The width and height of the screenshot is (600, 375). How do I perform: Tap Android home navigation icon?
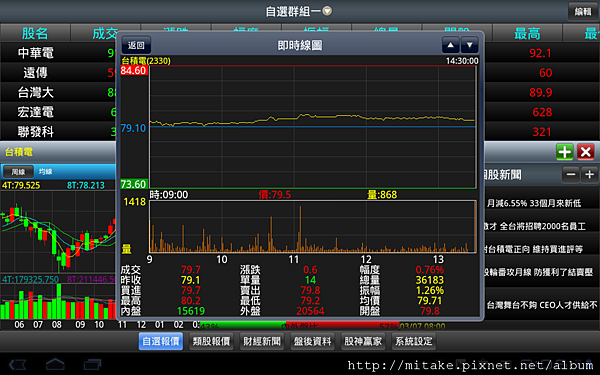pyautogui.click(x=55, y=364)
